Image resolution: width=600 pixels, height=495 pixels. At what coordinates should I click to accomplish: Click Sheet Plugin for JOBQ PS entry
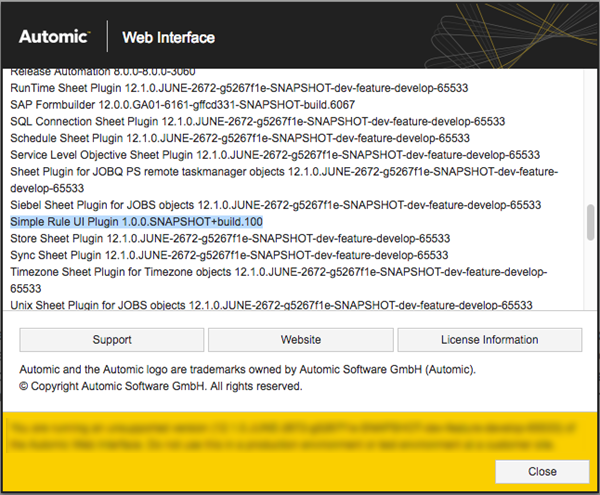click(280, 172)
